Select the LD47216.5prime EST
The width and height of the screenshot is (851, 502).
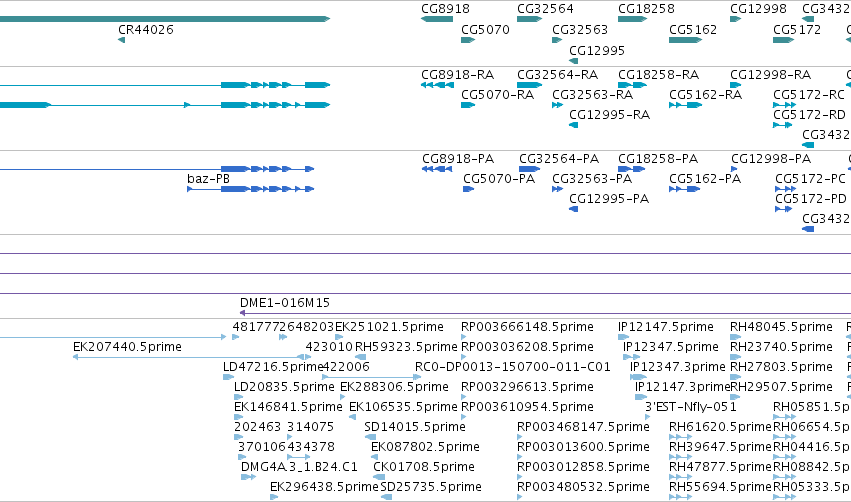pyautogui.click(x=228, y=377)
